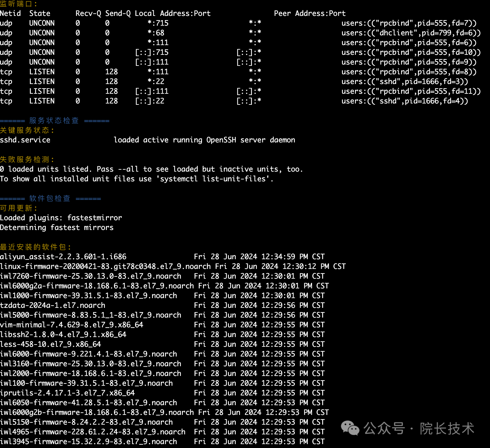Click the WeChat logo in the watermark
The width and height of the screenshot is (490, 448).
click(350, 428)
